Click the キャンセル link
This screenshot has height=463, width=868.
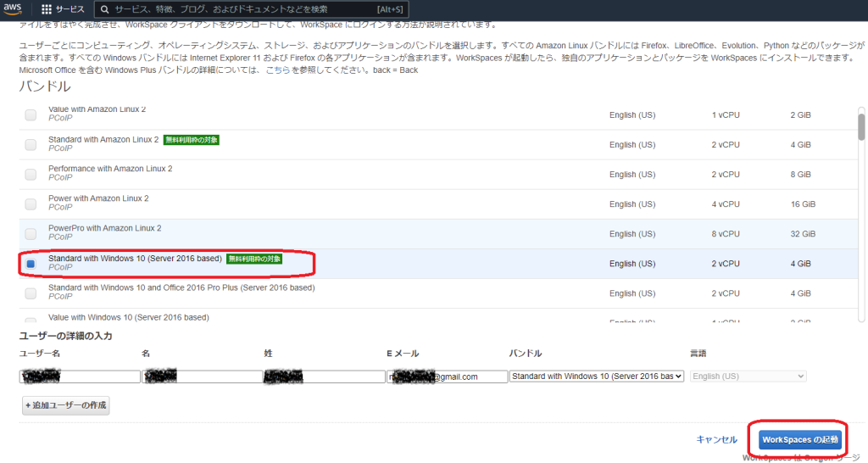(716, 439)
